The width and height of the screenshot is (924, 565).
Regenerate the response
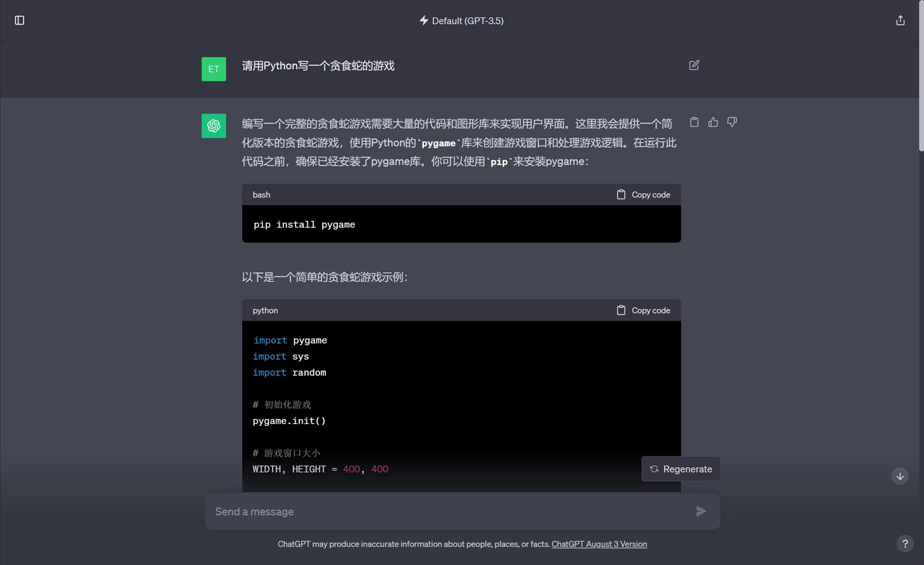coord(681,469)
